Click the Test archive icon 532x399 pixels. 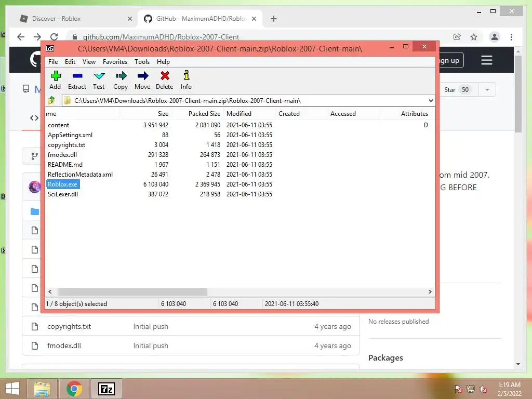tap(99, 76)
